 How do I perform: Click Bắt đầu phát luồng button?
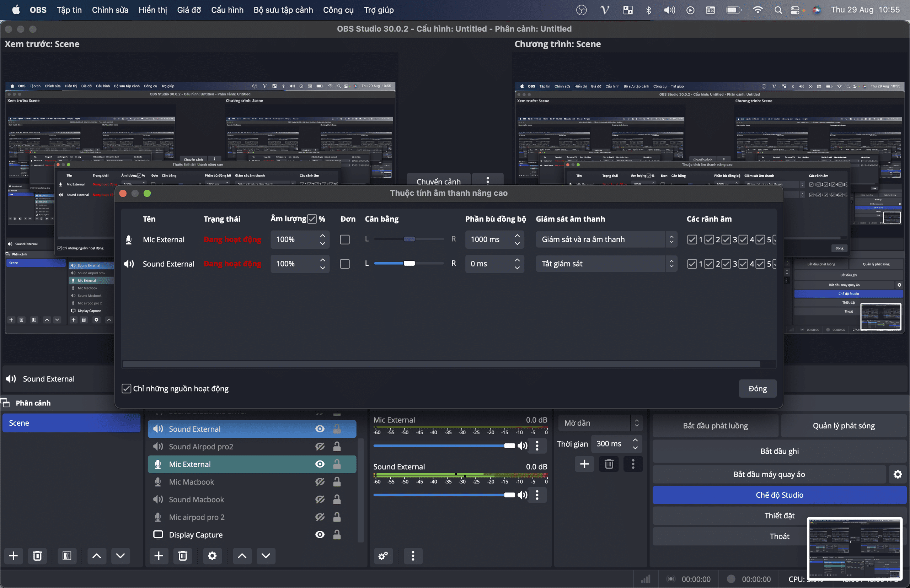715,426
